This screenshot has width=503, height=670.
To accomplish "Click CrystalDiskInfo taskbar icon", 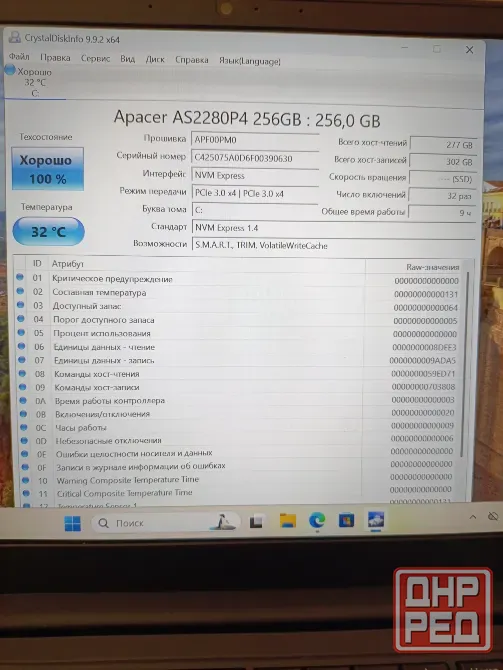I will point(376,520).
